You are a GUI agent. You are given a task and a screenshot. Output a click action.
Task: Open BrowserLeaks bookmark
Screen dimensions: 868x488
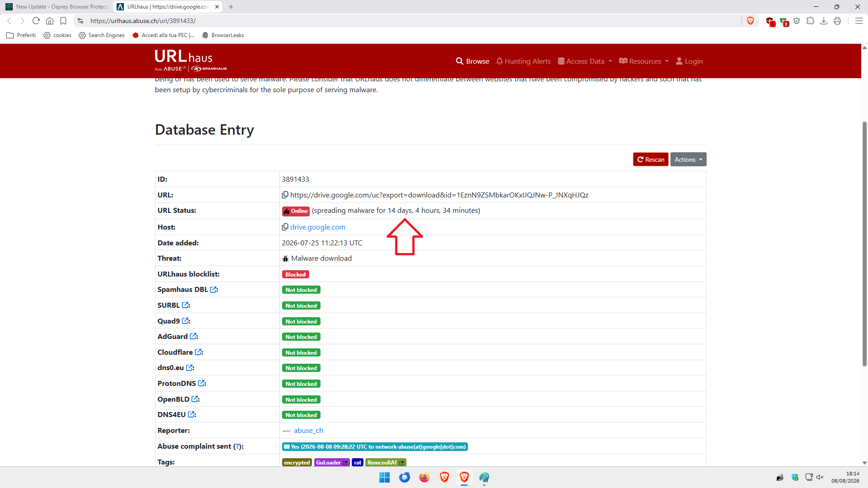click(x=223, y=35)
